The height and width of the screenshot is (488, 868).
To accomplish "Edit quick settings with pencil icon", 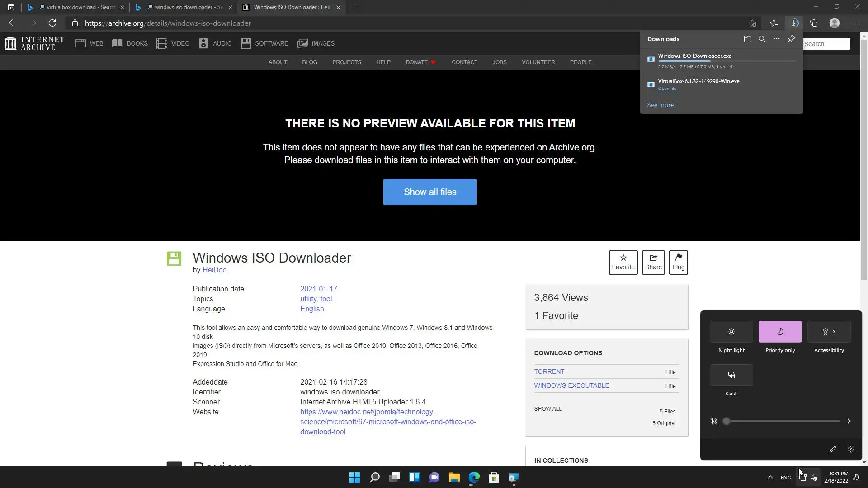I will (x=833, y=449).
